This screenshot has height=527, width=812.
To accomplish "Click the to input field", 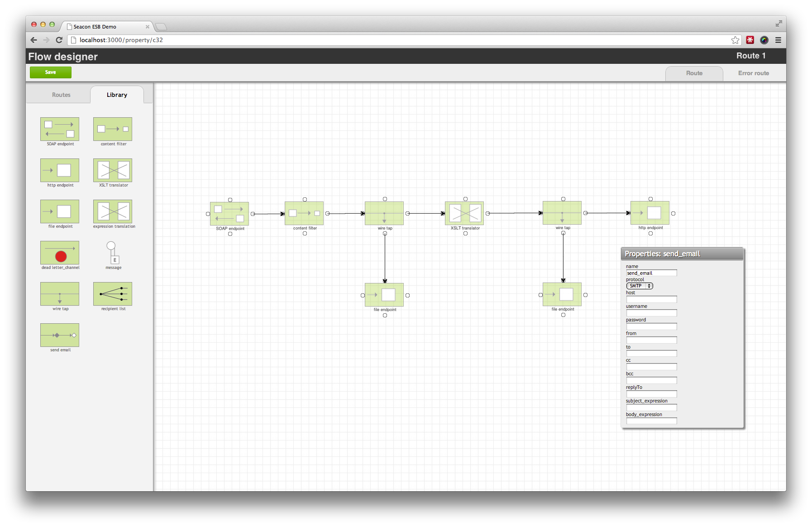I will click(651, 353).
